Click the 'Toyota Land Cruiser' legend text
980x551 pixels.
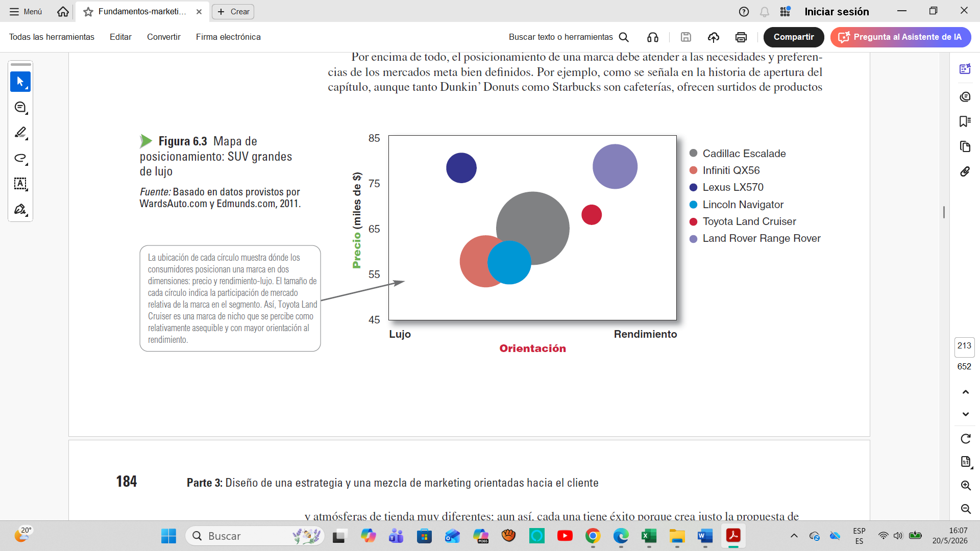point(749,221)
